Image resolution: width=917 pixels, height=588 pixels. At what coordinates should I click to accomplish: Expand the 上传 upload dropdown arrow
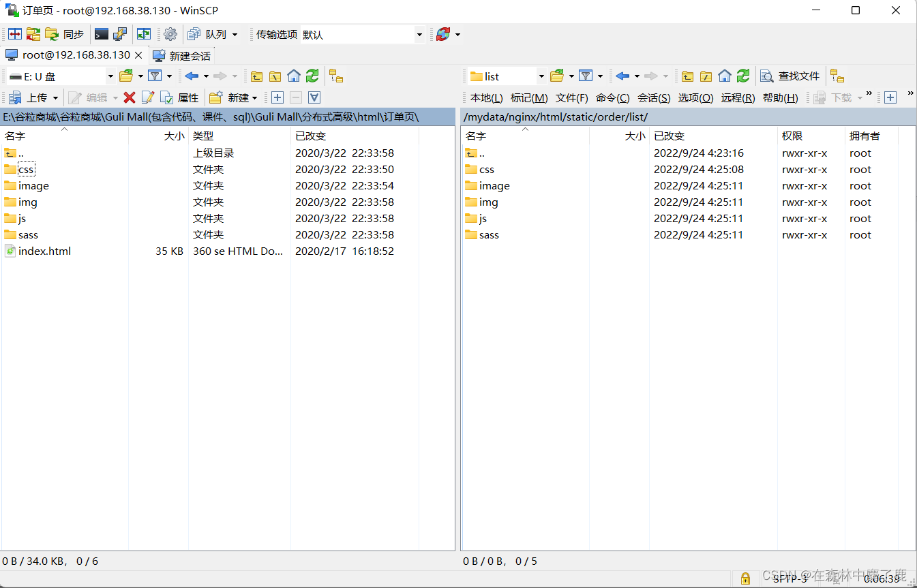[56, 98]
